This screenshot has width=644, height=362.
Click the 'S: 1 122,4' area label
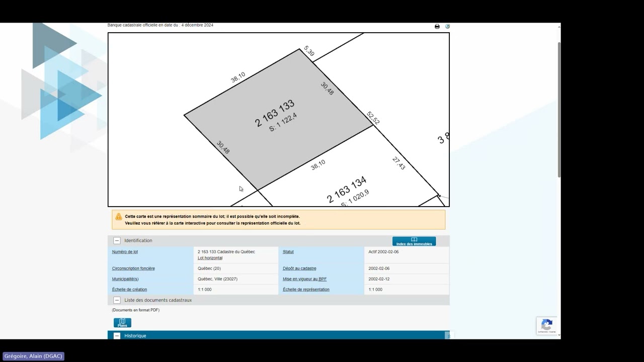[283, 122]
